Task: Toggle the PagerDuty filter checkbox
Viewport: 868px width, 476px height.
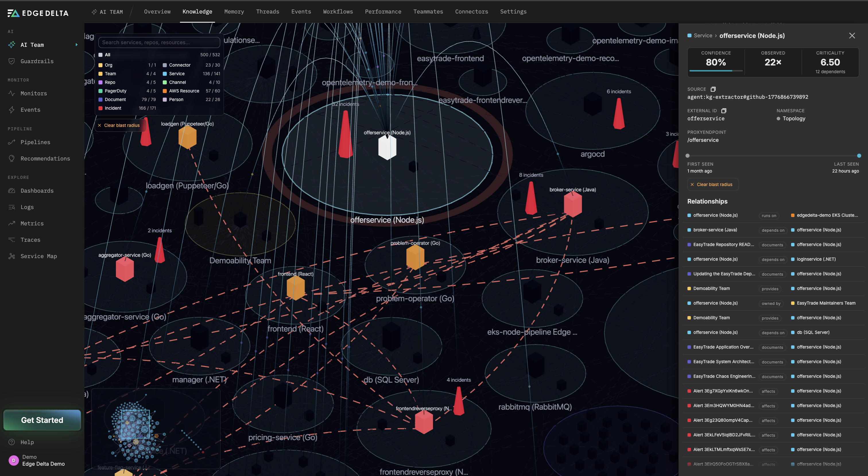Action: pos(100,91)
